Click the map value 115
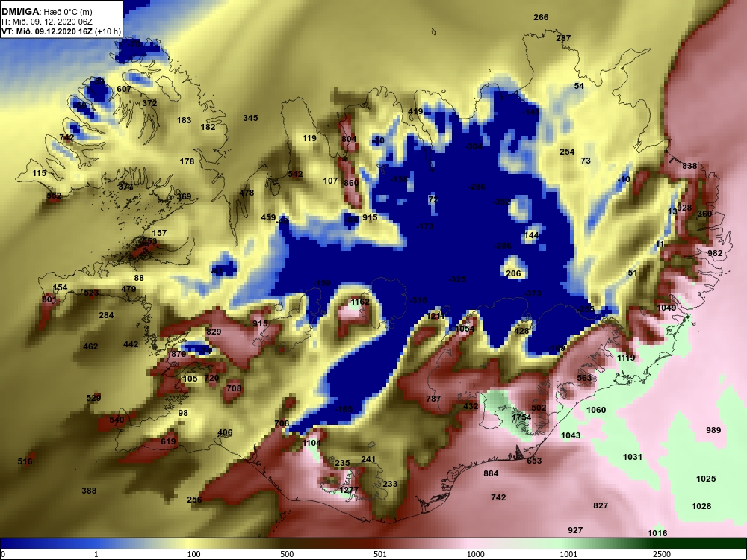 [39, 173]
